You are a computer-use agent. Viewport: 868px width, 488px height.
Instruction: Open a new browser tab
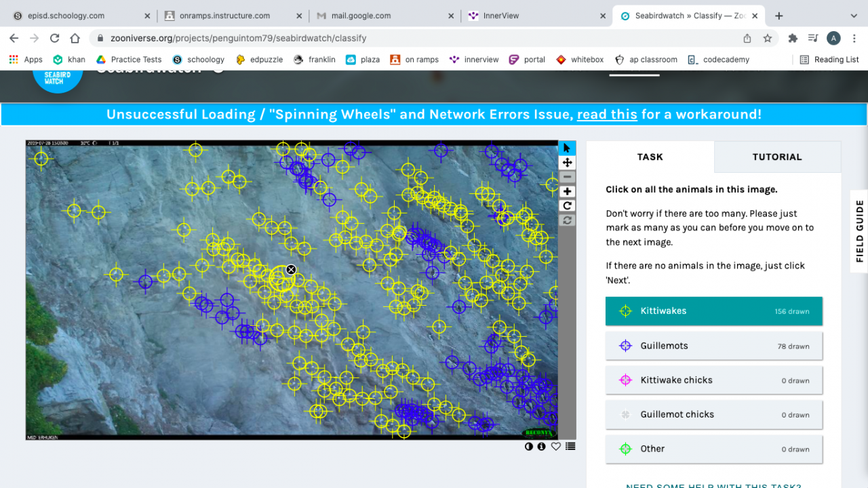[x=779, y=16]
